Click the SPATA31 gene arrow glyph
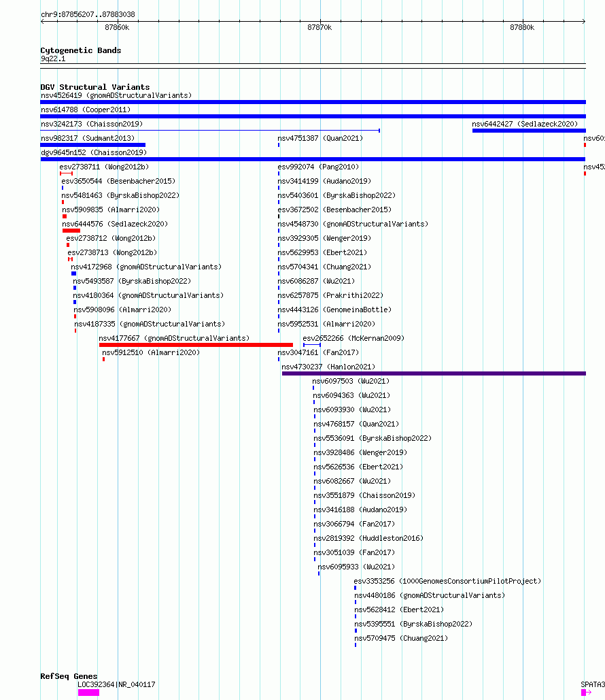Viewport: 605px width, 700px height. click(586, 693)
